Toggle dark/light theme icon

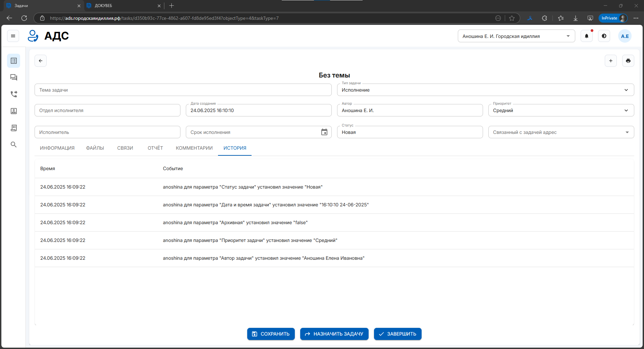(x=604, y=36)
